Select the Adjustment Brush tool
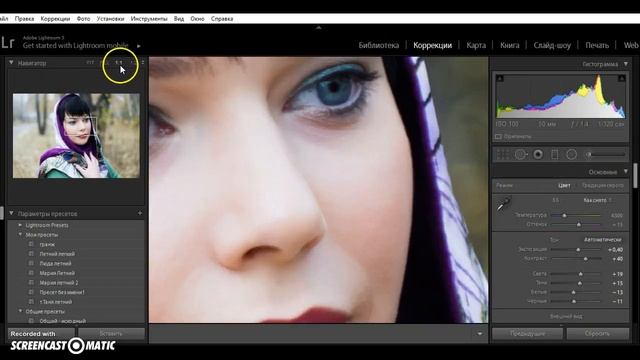 [x=588, y=155]
